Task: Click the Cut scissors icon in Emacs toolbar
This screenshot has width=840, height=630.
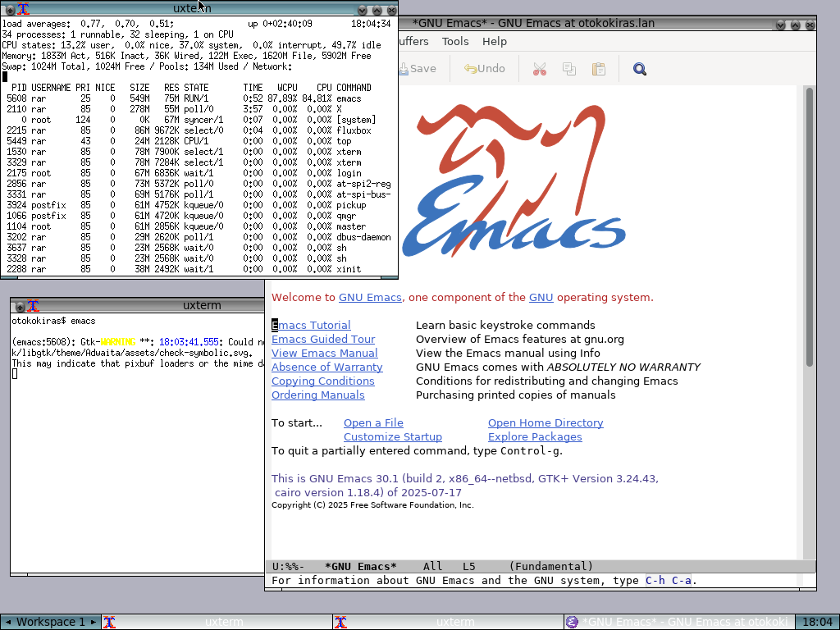Action: [x=539, y=69]
